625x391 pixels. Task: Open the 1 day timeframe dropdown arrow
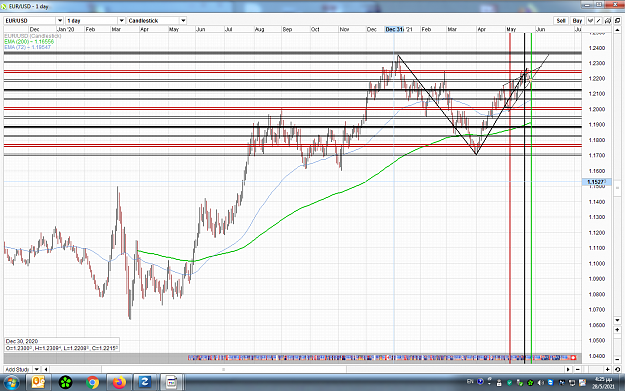tap(121, 20)
